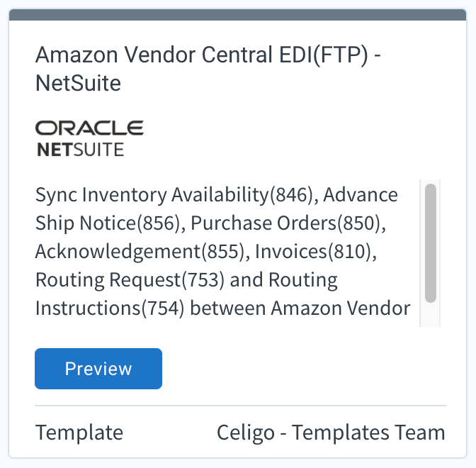Image resolution: width=476 pixels, height=468 pixels.
Task: Click the Oracle NetSuite logo
Action: [x=89, y=138]
